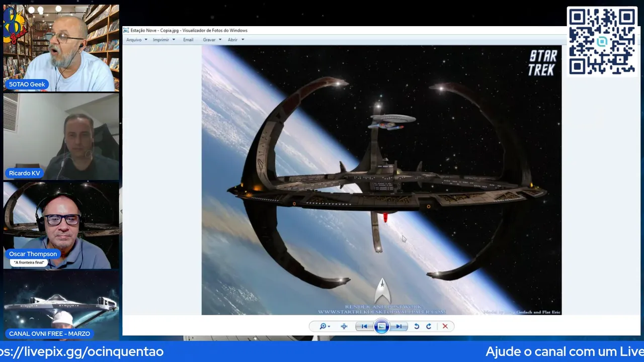Image resolution: width=644 pixels, height=362 pixels.
Task: Rotate the photo counterclockwise
Action: point(417,326)
